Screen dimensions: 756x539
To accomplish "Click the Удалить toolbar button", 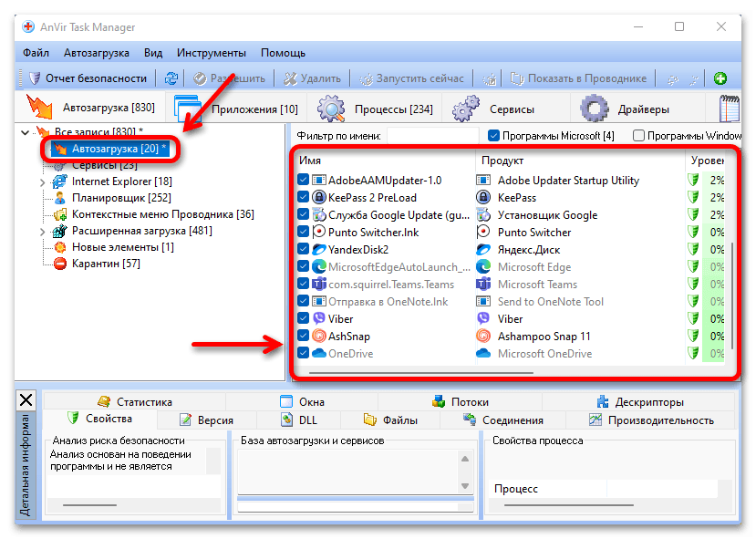I will click(312, 78).
